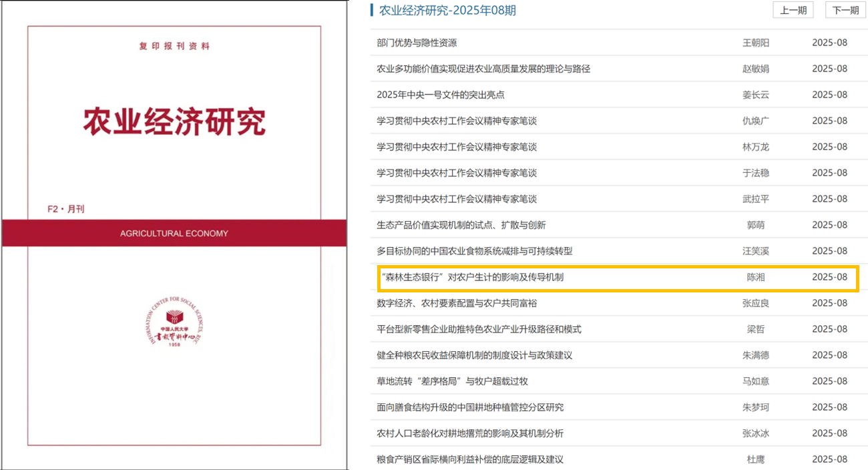868x470 pixels.
Task: Click author name 陈湘
Action: pyautogui.click(x=756, y=277)
